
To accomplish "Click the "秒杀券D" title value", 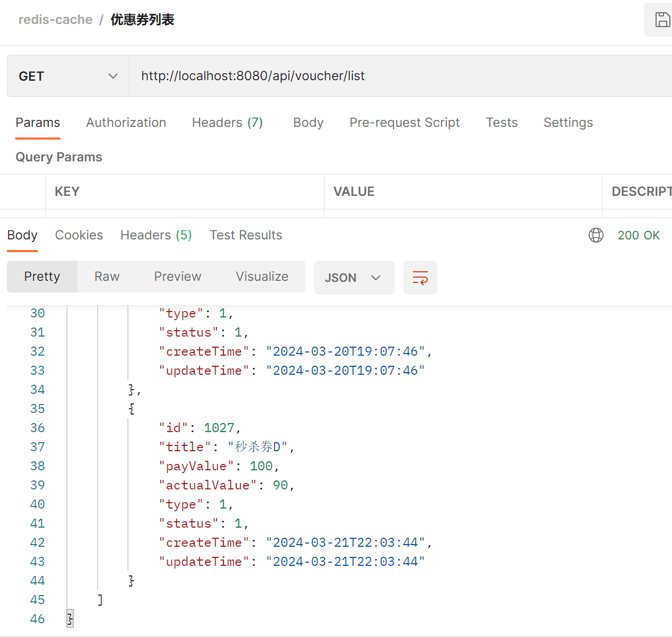I will coord(257,447).
